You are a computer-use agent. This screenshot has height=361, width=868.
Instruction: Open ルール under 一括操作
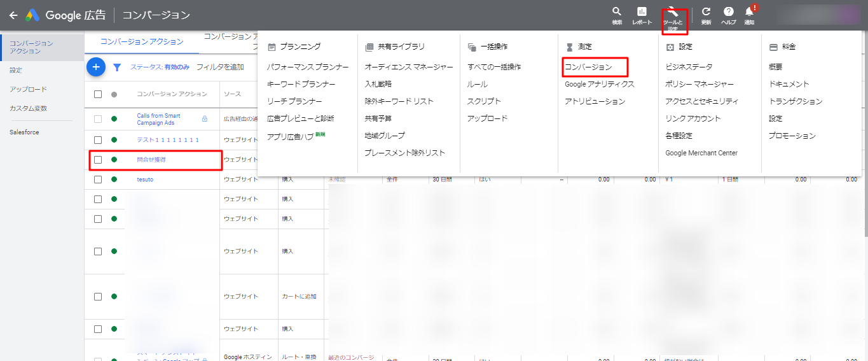click(x=478, y=84)
